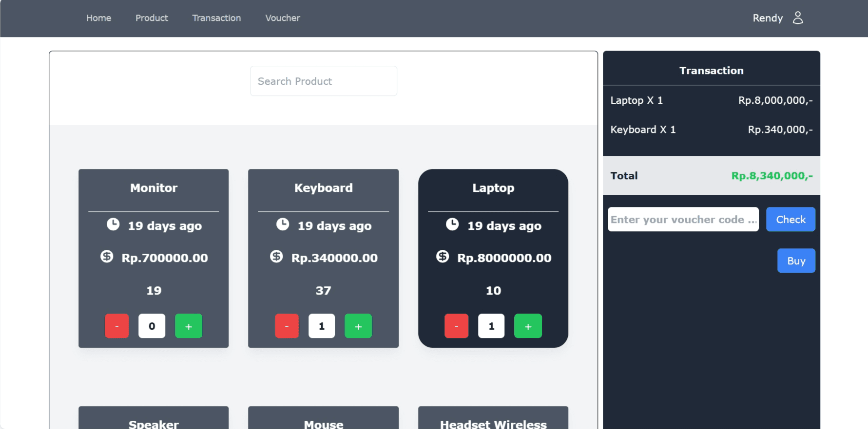Navigate to the Voucher page
868x429 pixels.
pos(282,18)
